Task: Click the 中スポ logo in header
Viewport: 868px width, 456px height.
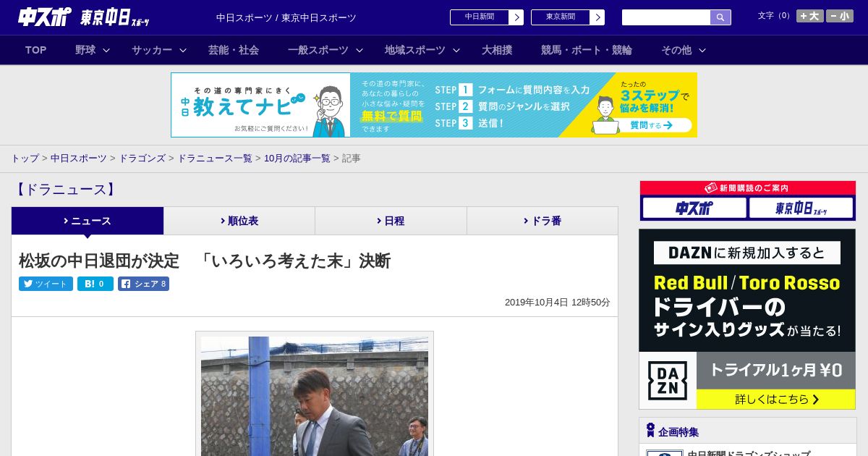Action: point(44,17)
